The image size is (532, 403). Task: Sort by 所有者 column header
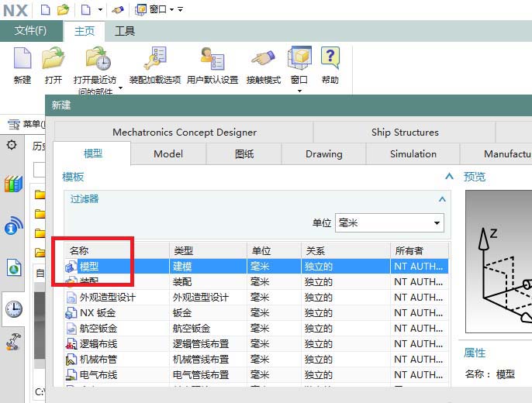click(x=420, y=251)
